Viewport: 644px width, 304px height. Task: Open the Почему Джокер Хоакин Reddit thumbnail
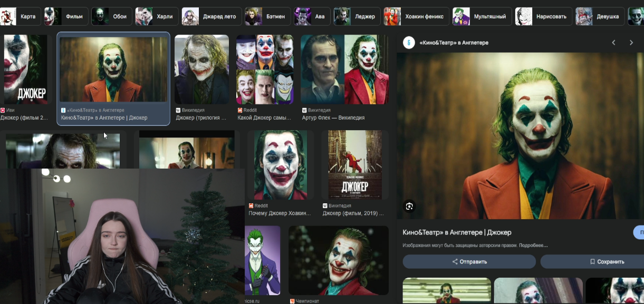tap(280, 165)
